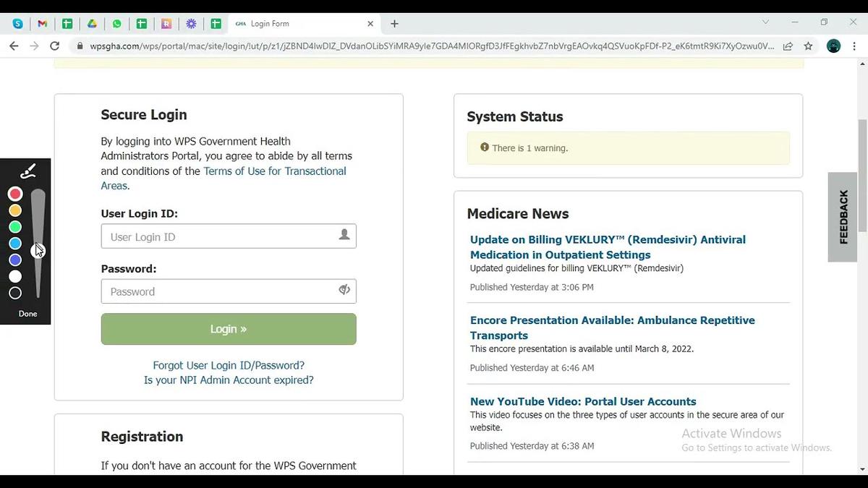868x488 pixels.
Task: Focus the Password field
Action: point(229,291)
